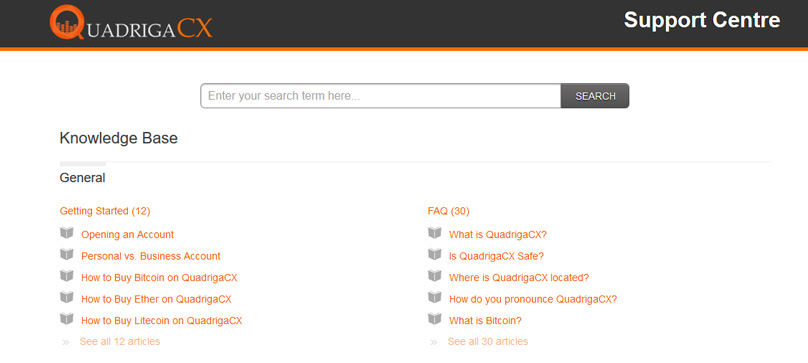Viewport: 808px width, 363px height.
Task: Click book icon beside Opening an Account
Action: pos(66,233)
